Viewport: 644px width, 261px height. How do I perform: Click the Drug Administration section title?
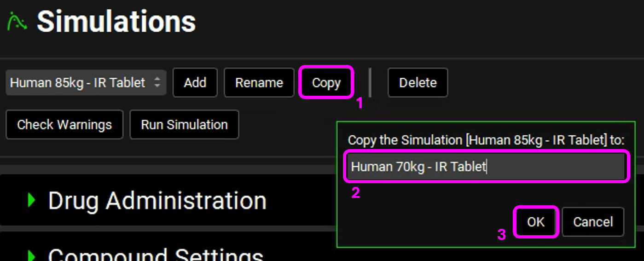[157, 201]
